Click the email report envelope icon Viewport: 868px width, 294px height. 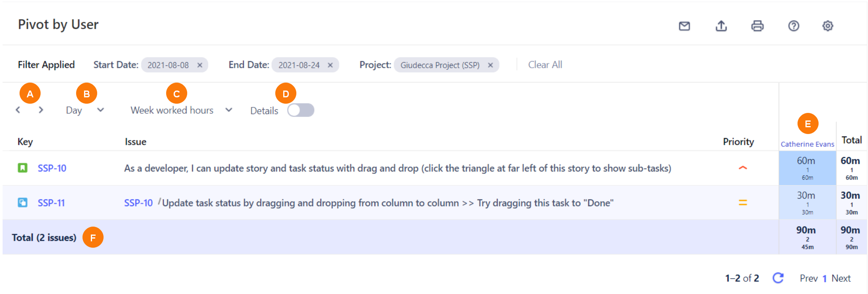(x=684, y=26)
